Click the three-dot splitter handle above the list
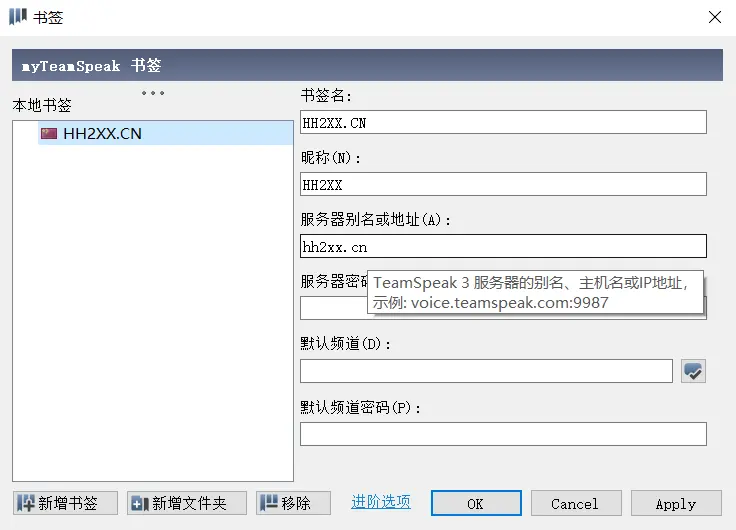 153,93
